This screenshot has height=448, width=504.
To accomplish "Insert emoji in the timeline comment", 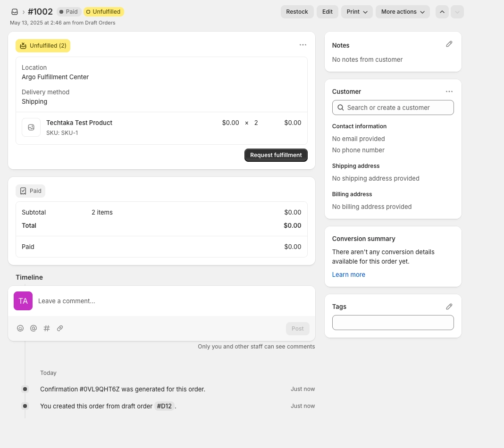I will [x=20, y=328].
